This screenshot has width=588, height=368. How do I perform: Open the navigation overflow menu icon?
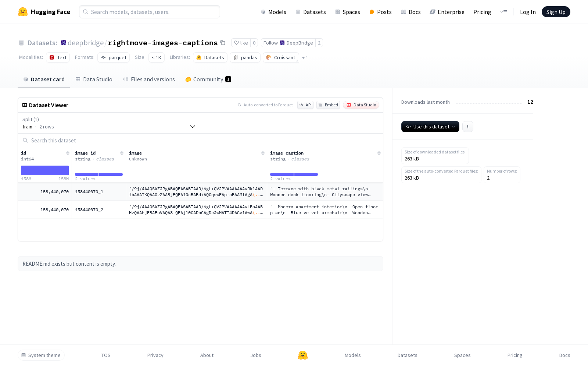click(503, 12)
